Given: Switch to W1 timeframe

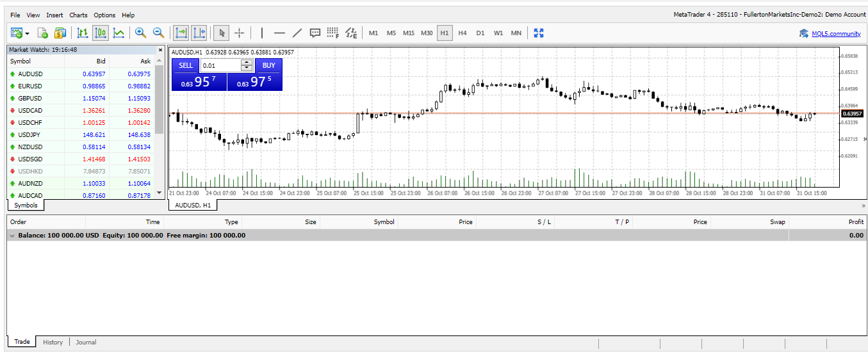Looking at the screenshot, I should 498,33.
